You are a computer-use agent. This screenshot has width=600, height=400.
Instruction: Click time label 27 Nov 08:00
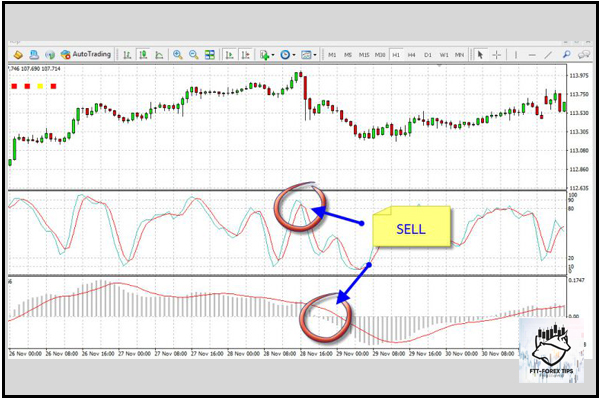[171, 354]
